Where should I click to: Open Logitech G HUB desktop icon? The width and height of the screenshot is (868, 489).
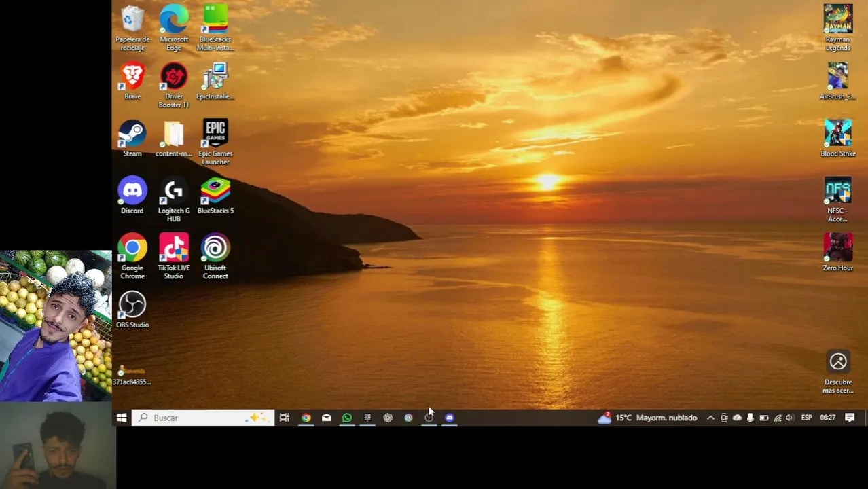[174, 200]
